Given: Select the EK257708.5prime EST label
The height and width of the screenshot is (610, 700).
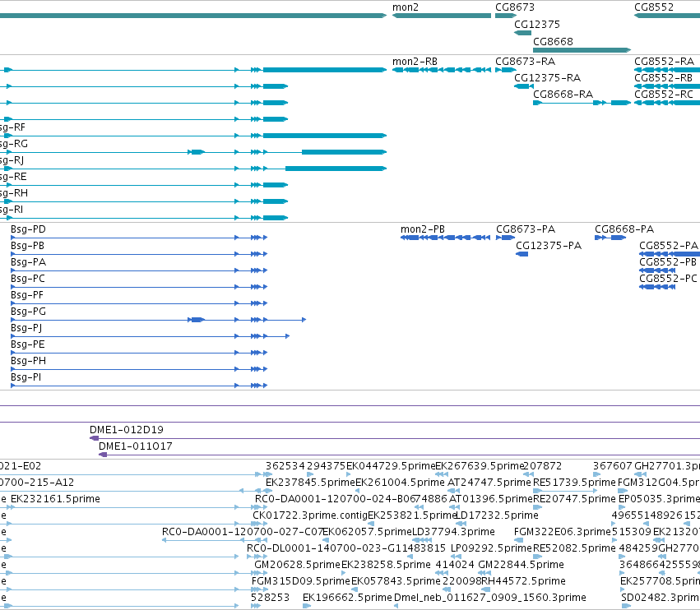Looking at the screenshot, I should pyautogui.click(x=660, y=581).
